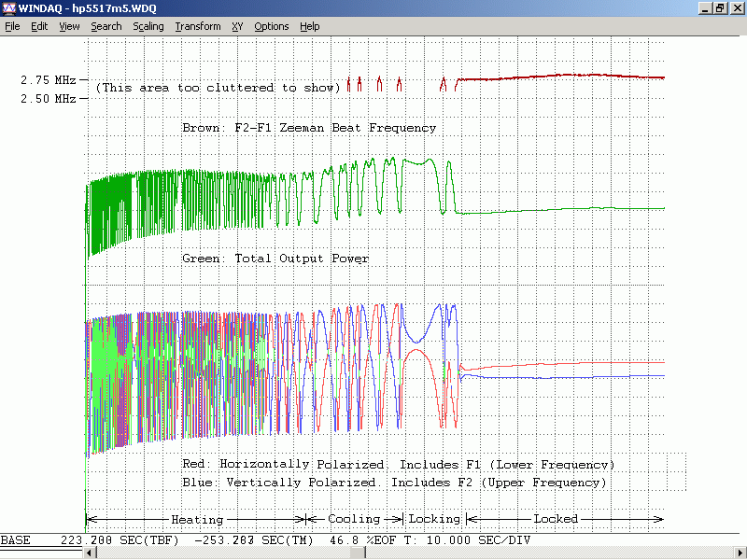Open the File menu
The image size is (747, 560).
click(x=12, y=26)
